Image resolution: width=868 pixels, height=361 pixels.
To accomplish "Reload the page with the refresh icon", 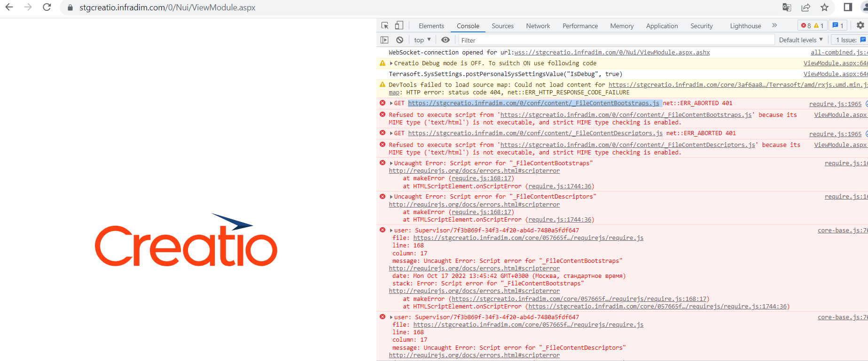I will tap(47, 7).
